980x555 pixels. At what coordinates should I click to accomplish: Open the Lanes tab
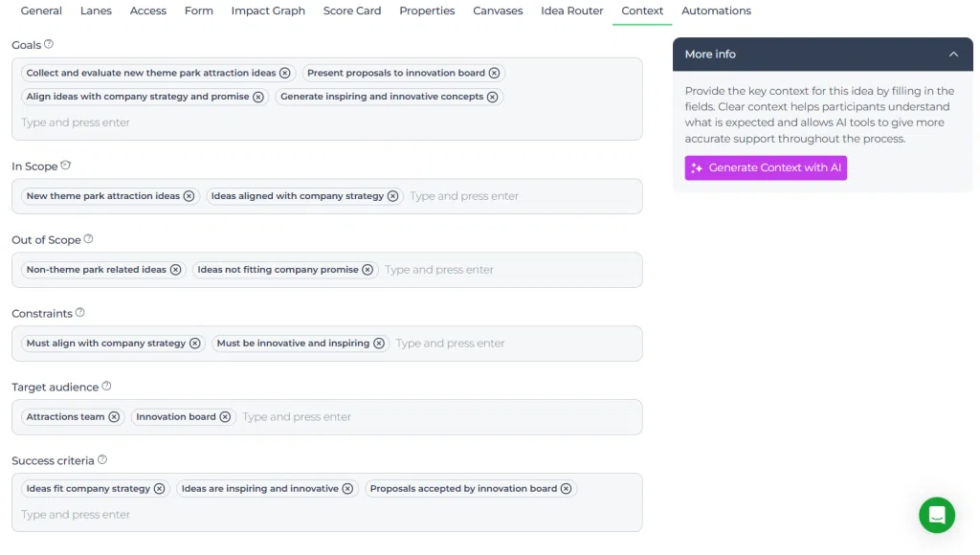pos(96,11)
